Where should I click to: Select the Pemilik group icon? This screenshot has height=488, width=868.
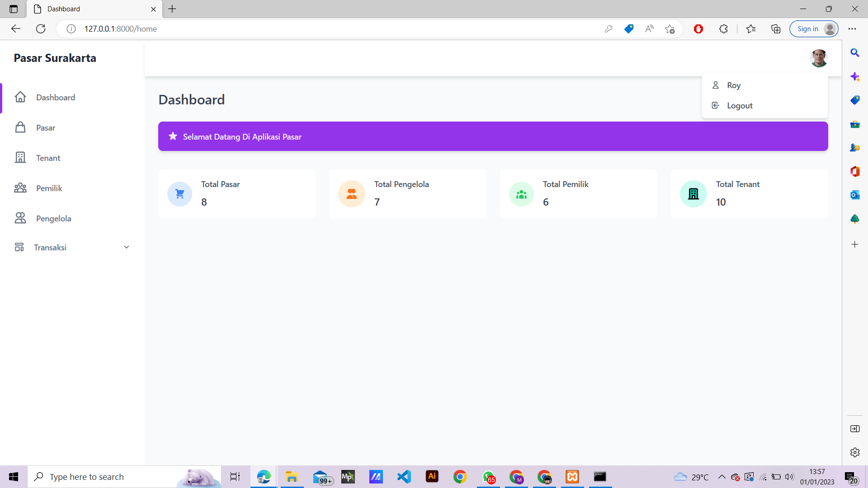(20, 188)
